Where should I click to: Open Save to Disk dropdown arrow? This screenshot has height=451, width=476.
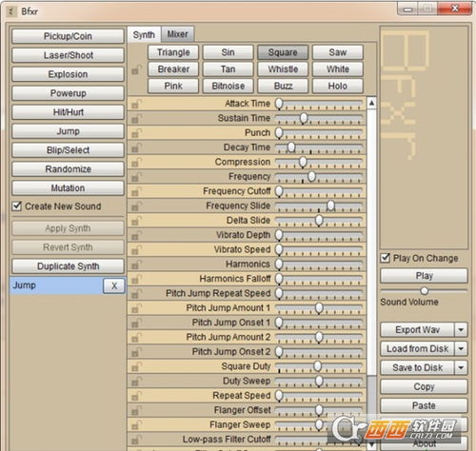point(461,368)
